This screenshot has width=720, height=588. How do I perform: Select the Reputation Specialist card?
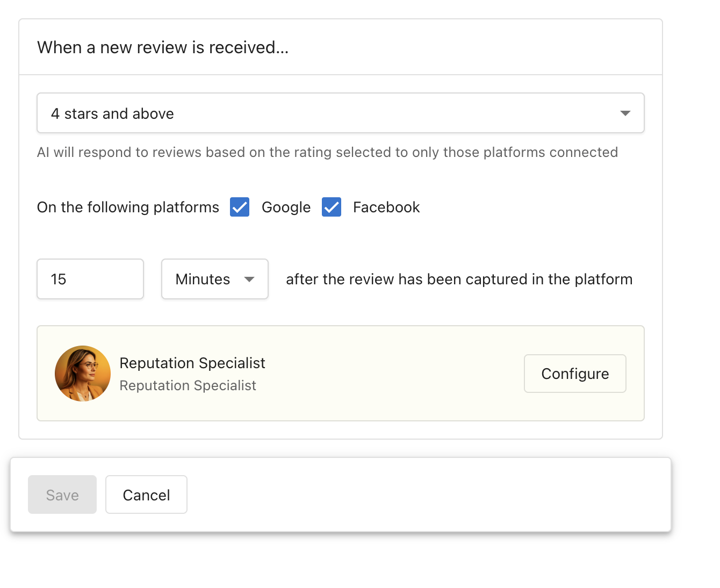pyautogui.click(x=340, y=373)
